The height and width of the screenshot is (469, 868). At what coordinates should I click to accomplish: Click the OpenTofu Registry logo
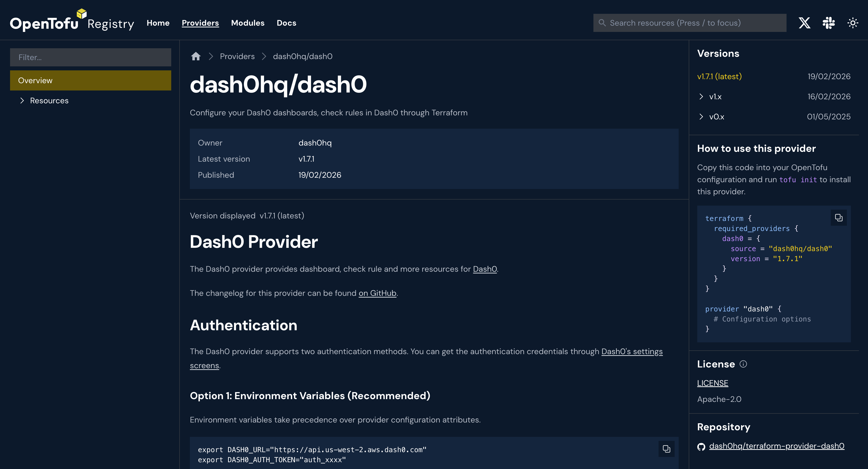pyautogui.click(x=72, y=22)
